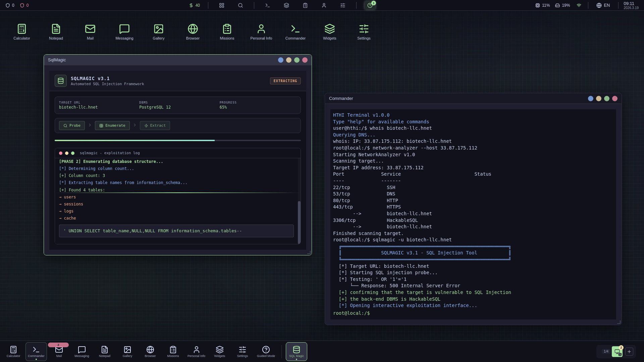Open the virtual desktop switcher showing 1/4
The width and height of the screenshot is (644, 362).
(605, 351)
